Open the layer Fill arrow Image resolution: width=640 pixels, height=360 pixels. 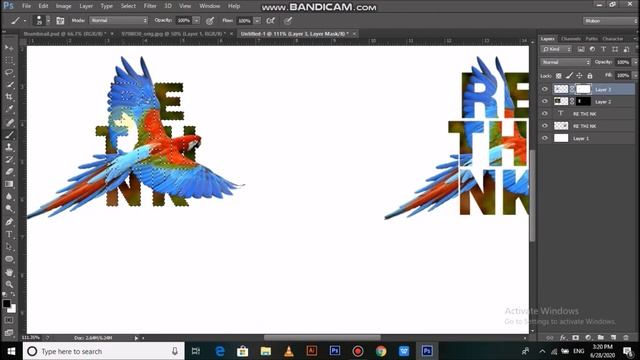click(635, 76)
